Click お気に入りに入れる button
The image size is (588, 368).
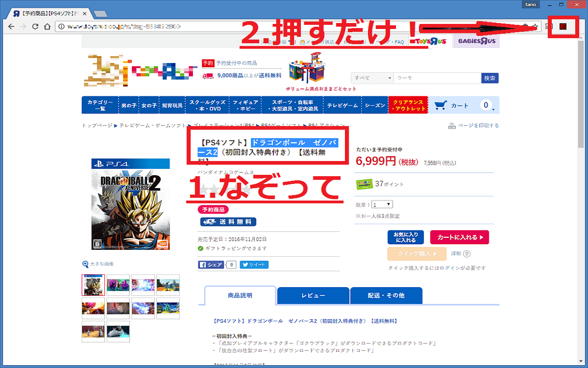[x=406, y=237]
